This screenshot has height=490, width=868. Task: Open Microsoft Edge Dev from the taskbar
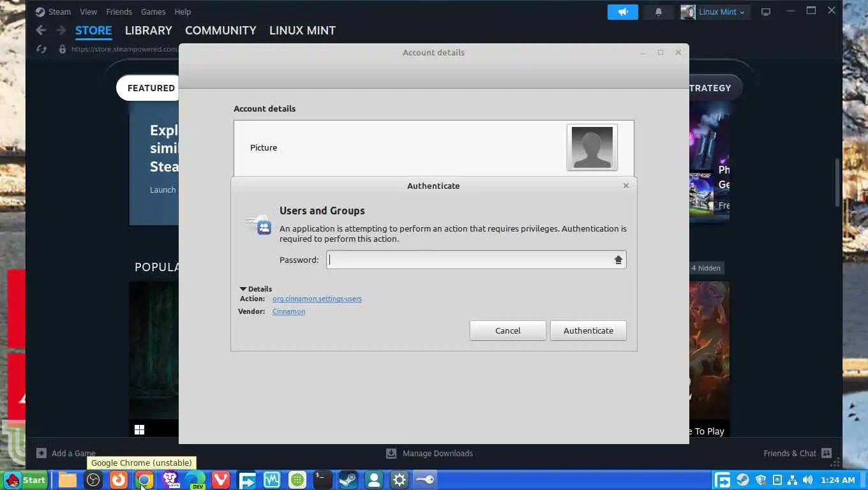pyautogui.click(x=195, y=480)
